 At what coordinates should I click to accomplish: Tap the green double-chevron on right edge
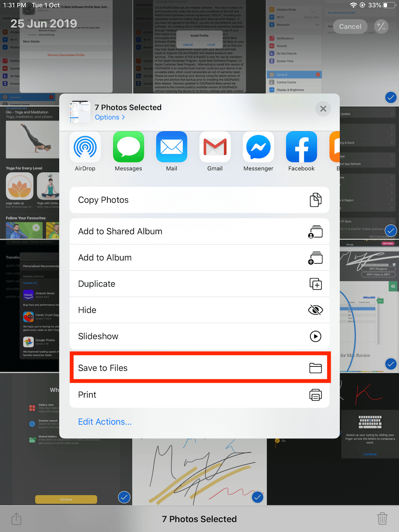pos(393,286)
